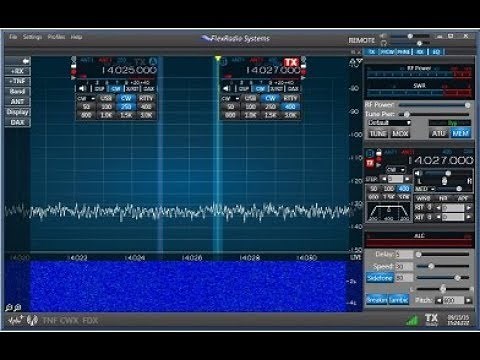Open the mode dropdown on slice B flag
Viewport: 480px width, 360px height.
[230, 99]
